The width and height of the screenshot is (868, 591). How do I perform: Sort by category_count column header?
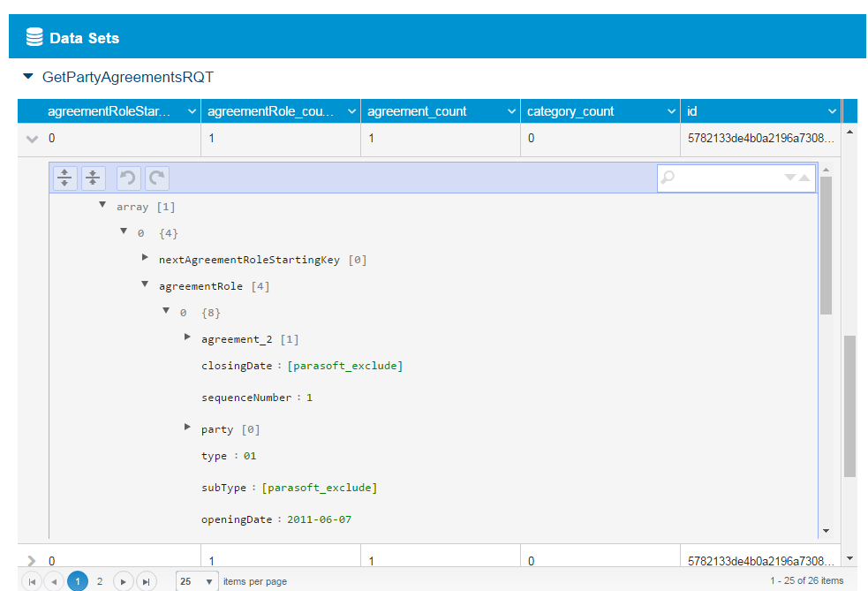click(570, 111)
